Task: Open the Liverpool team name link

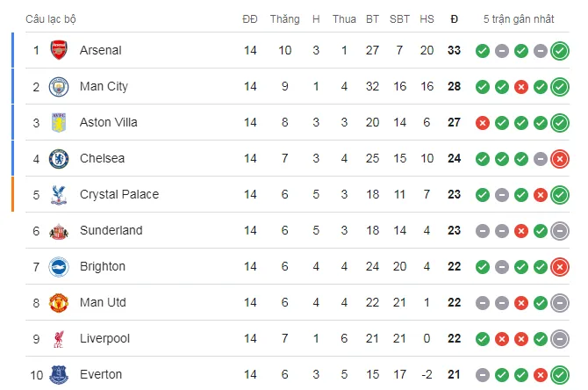Action: [x=104, y=338]
